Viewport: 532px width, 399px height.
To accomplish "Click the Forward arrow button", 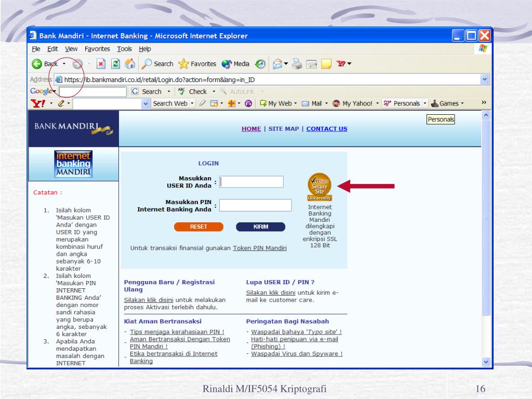I will [x=78, y=64].
